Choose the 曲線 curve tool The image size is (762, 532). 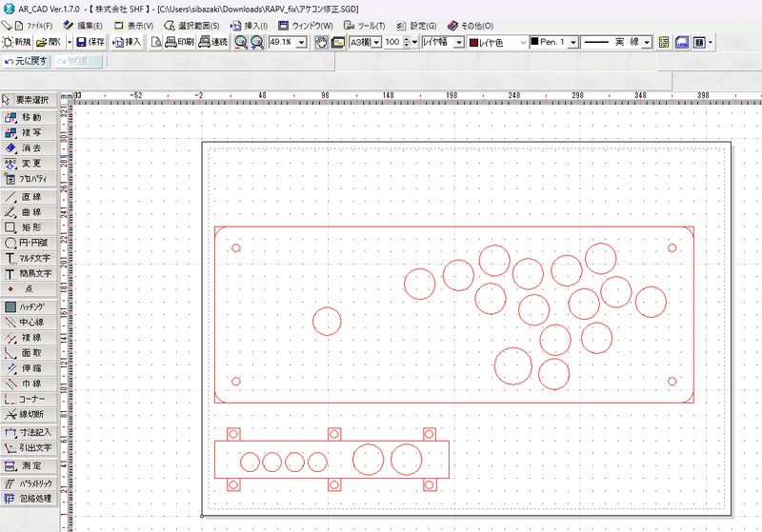(x=29, y=212)
